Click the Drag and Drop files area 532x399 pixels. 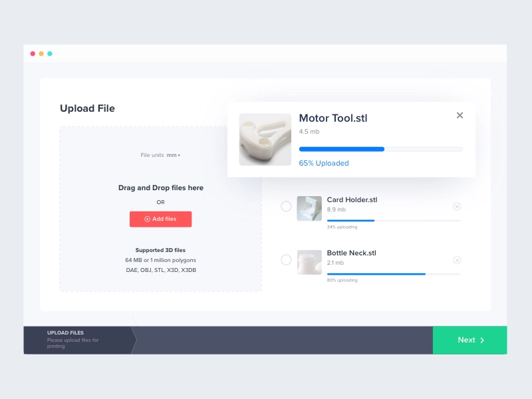click(x=160, y=188)
